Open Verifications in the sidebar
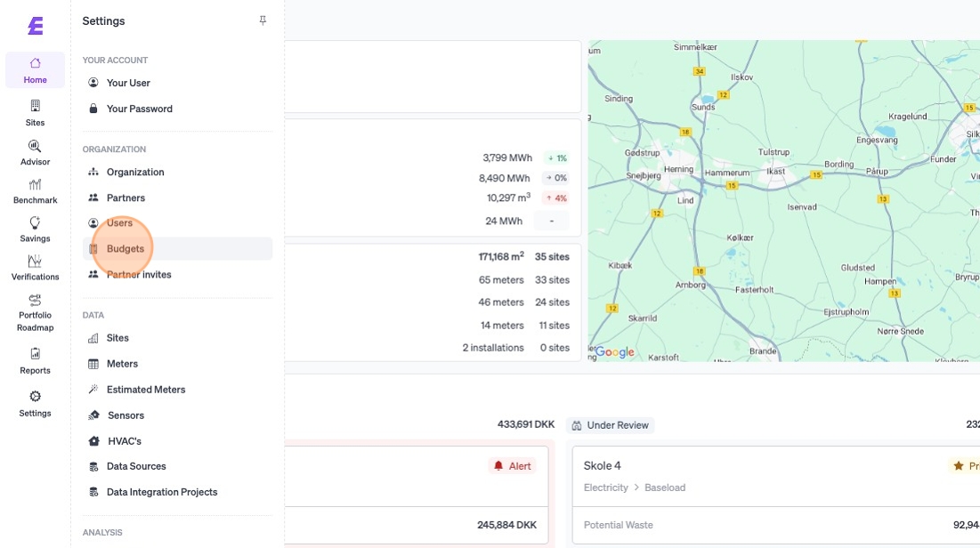This screenshot has height=548, width=980. coord(35,268)
